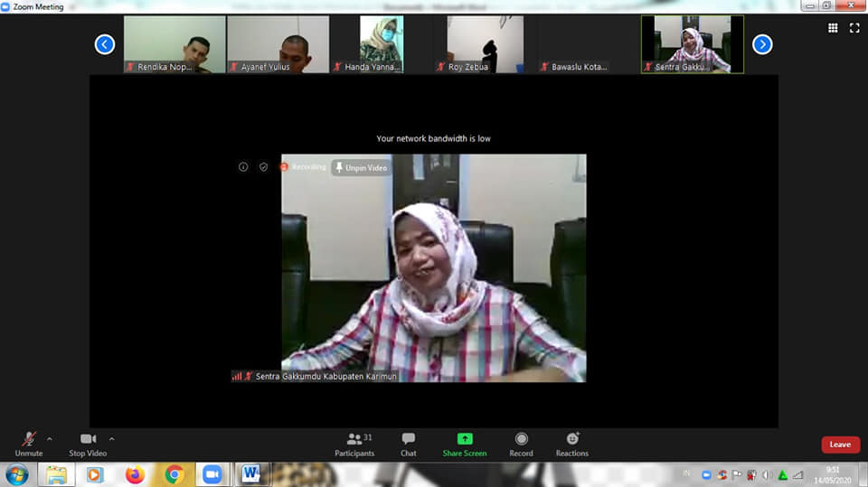Open Firefox from taskbar
868x487 pixels.
(x=135, y=475)
